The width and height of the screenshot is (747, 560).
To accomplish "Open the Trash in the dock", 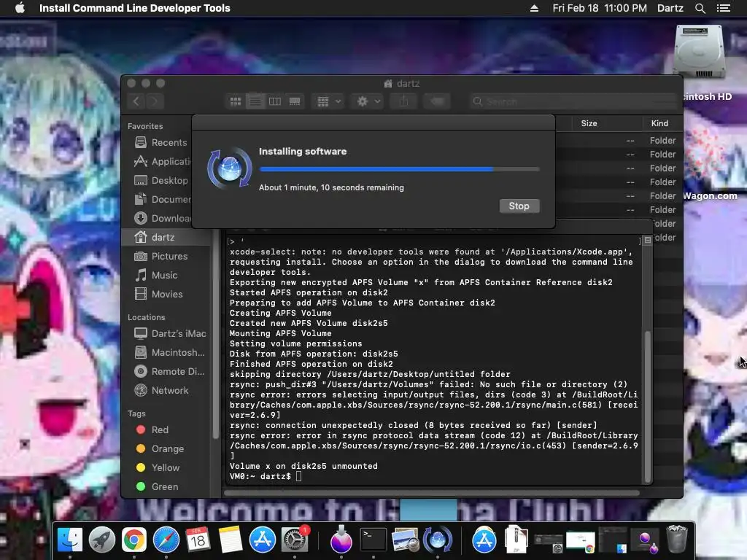I will [x=676, y=539].
